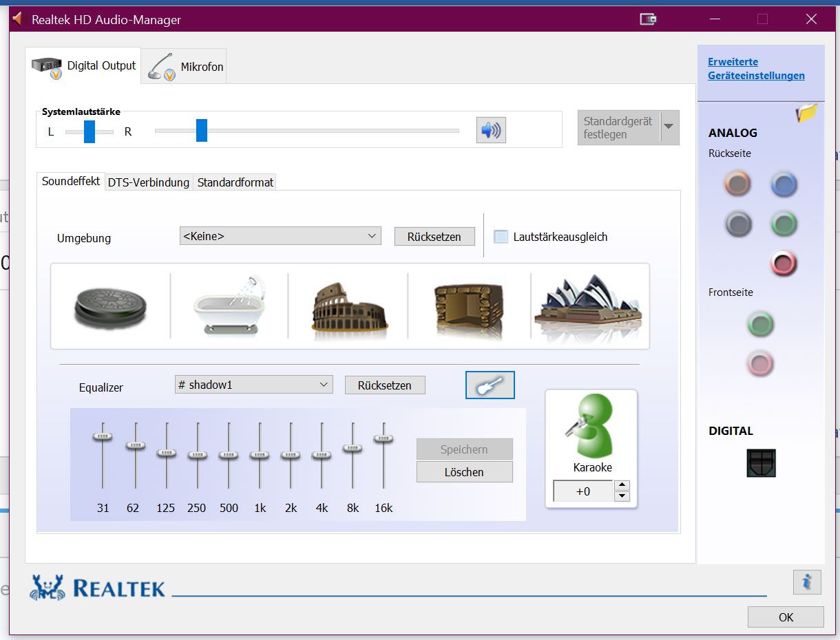Click the pink front panel jack

tap(761, 363)
